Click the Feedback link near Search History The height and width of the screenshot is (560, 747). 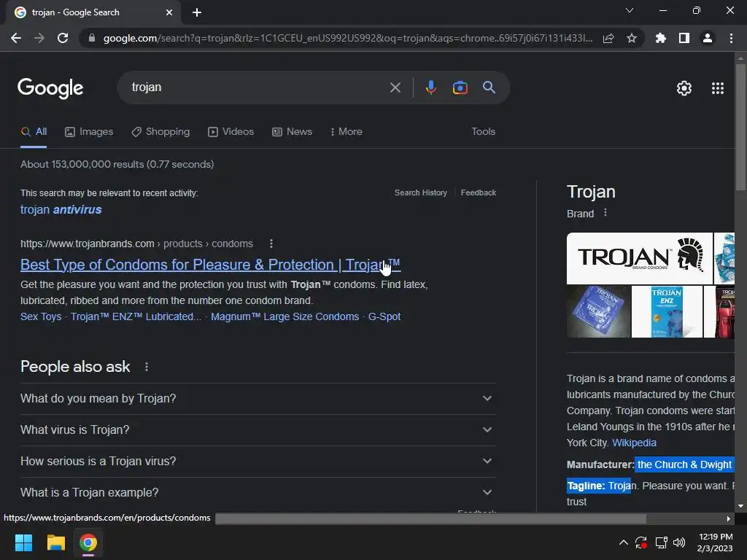479,192
